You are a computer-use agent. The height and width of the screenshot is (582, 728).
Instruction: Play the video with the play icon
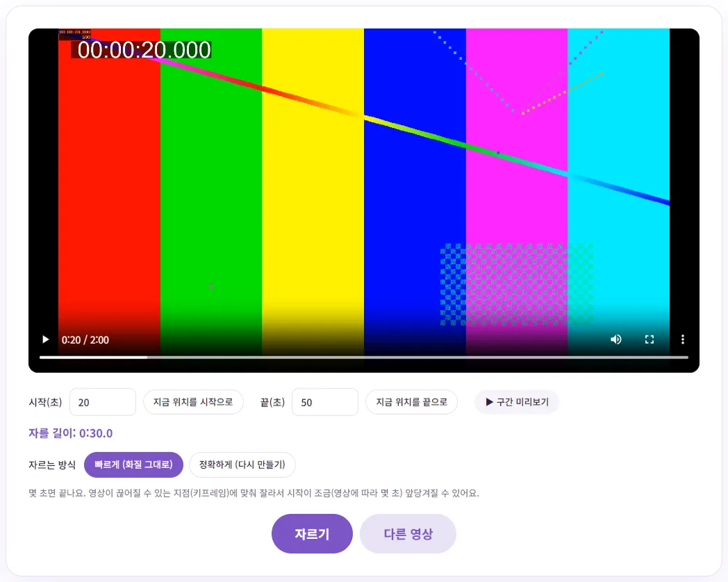tap(46, 339)
